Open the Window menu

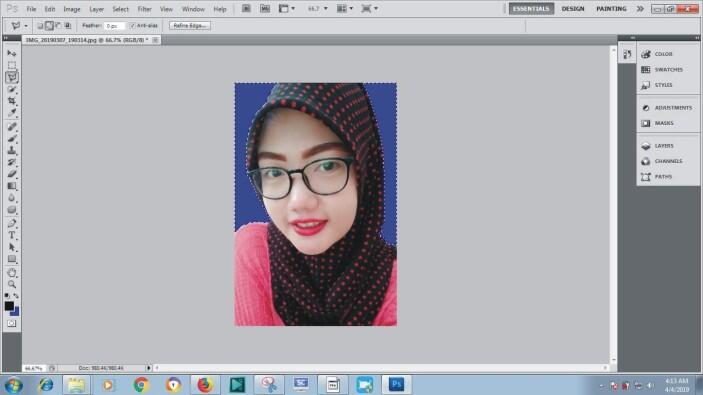(193, 9)
